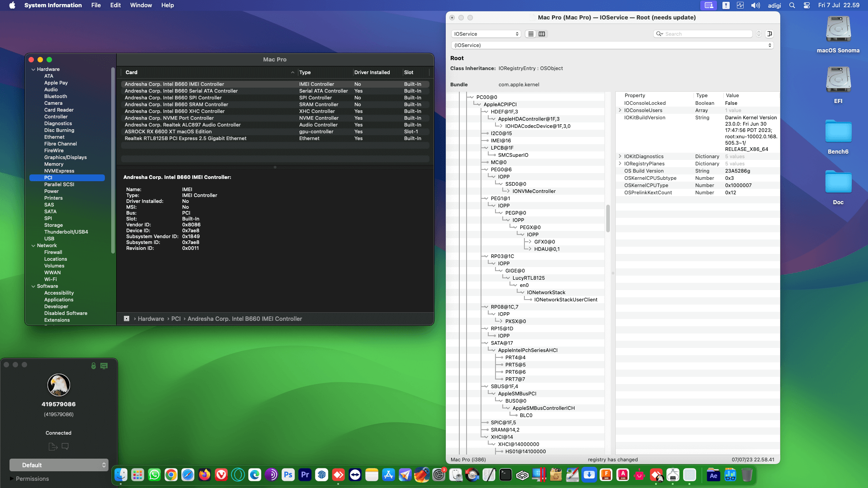Open Microsoft Edge from the Dock
Screen dimensions: 868x488
click(255, 475)
